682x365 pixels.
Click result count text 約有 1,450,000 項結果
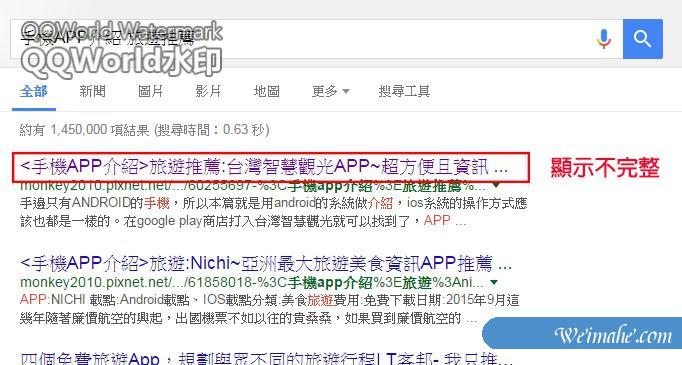pyautogui.click(x=84, y=130)
